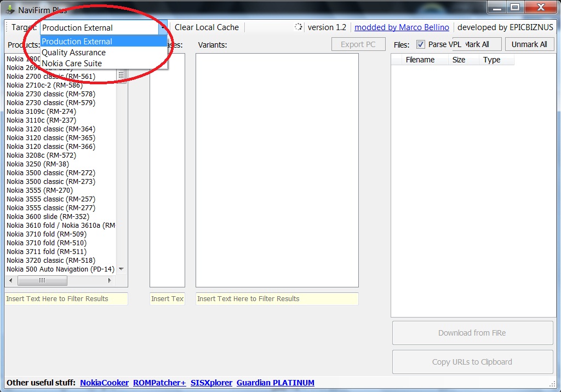Click the Products list vertical scrollbar thumb

[121, 76]
